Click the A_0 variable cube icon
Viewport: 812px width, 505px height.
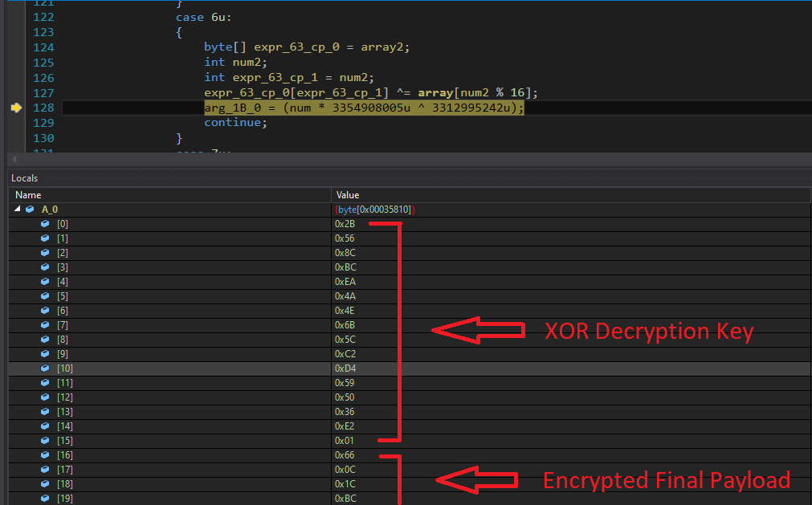pyautogui.click(x=30, y=209)
